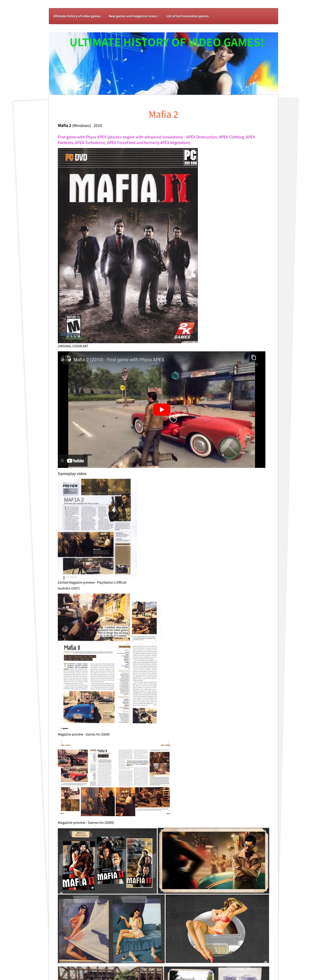Select the Gameplay video caption

point(72,474)
